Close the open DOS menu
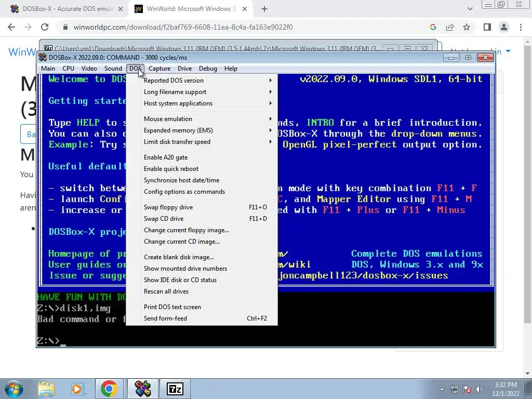This screenshot has height=399, width=532. (135, 69)
